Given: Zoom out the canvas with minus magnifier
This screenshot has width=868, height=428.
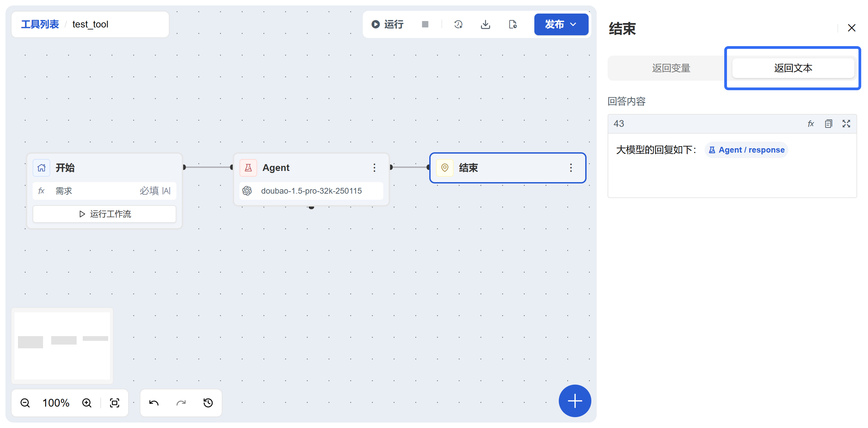Looking at the screenshot, I should [25, 403].
